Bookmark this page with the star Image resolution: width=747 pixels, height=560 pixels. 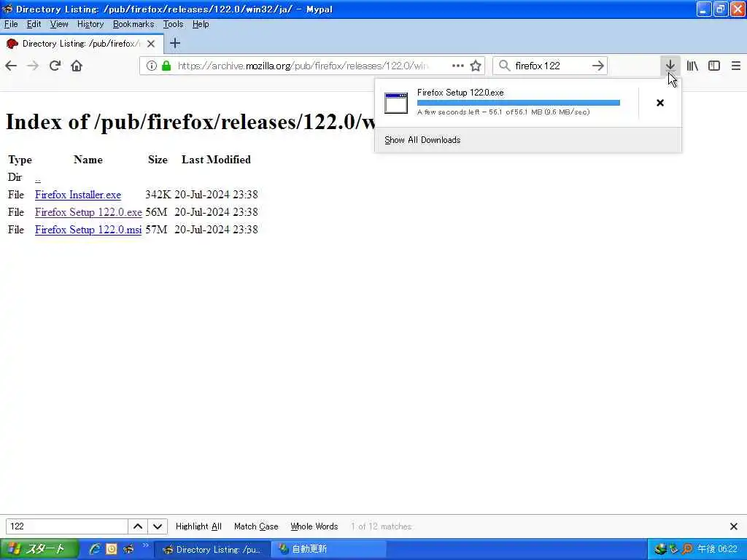[476, 66]
